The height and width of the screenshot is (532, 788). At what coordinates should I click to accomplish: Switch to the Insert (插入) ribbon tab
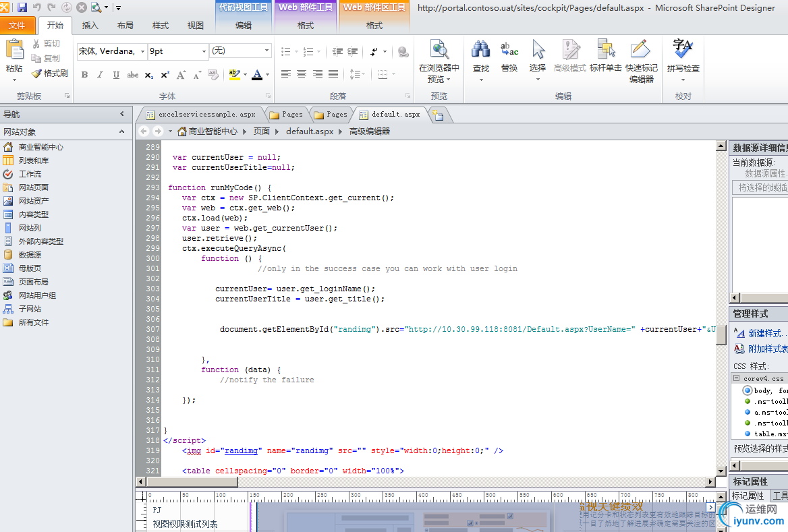coord(90,25)
